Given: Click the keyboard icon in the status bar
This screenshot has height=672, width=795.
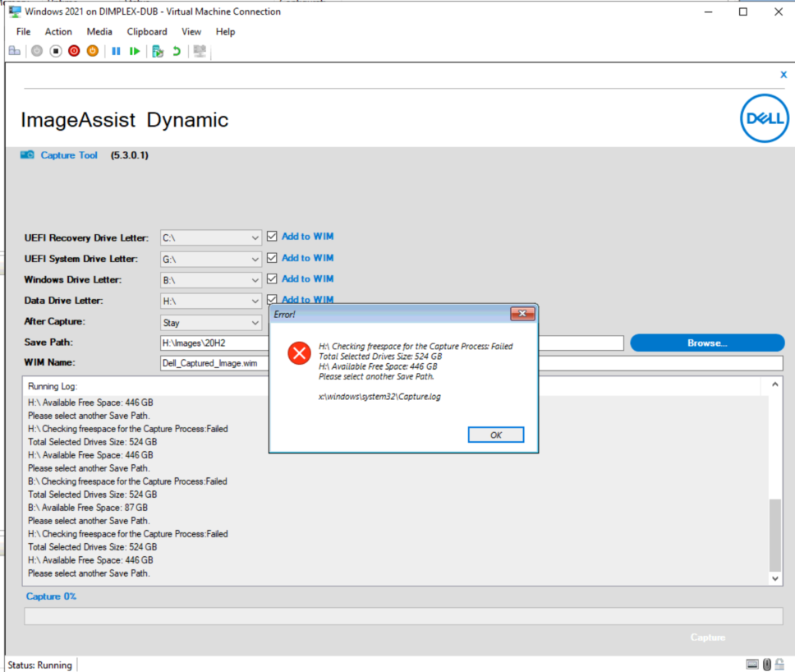Looking at the screenshot, I should 752,665.
